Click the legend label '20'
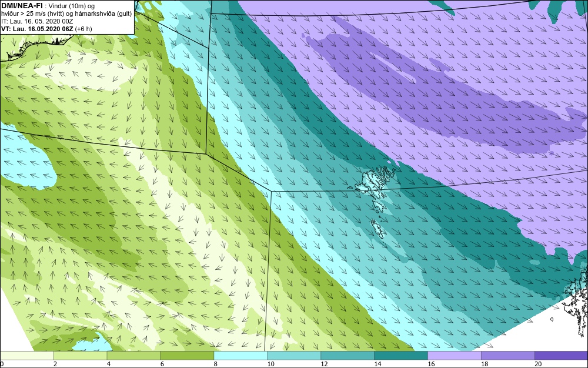 coord(538,364)
